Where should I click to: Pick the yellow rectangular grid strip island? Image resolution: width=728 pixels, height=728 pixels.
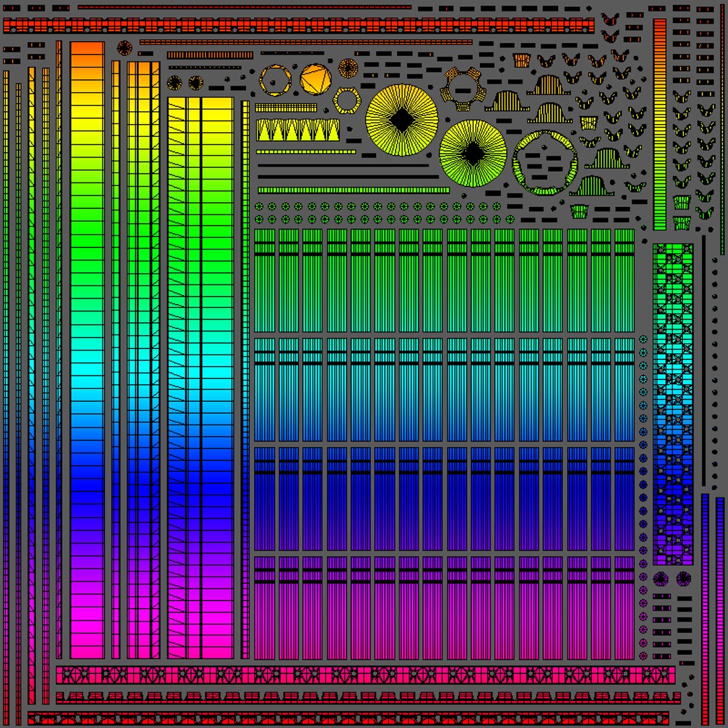click(286, 108)
